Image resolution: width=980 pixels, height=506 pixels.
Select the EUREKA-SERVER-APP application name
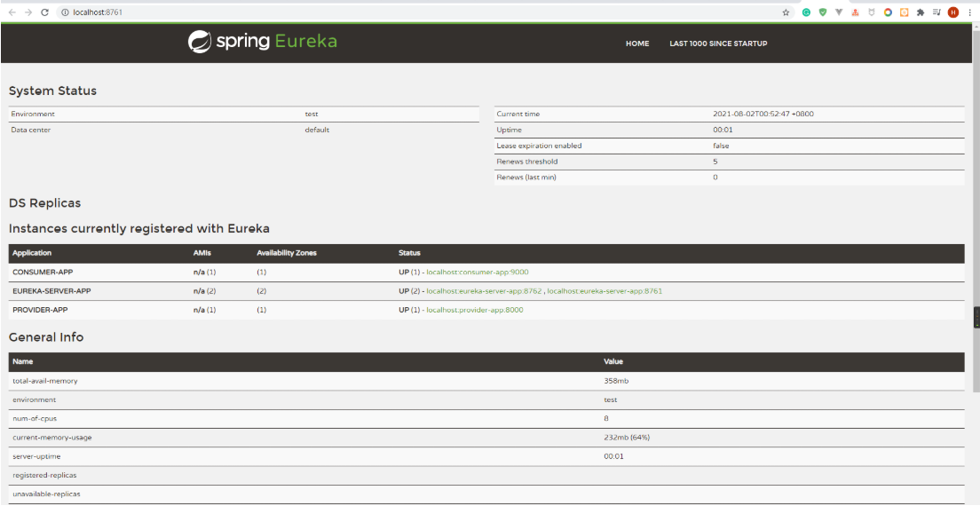click(51, 291)
